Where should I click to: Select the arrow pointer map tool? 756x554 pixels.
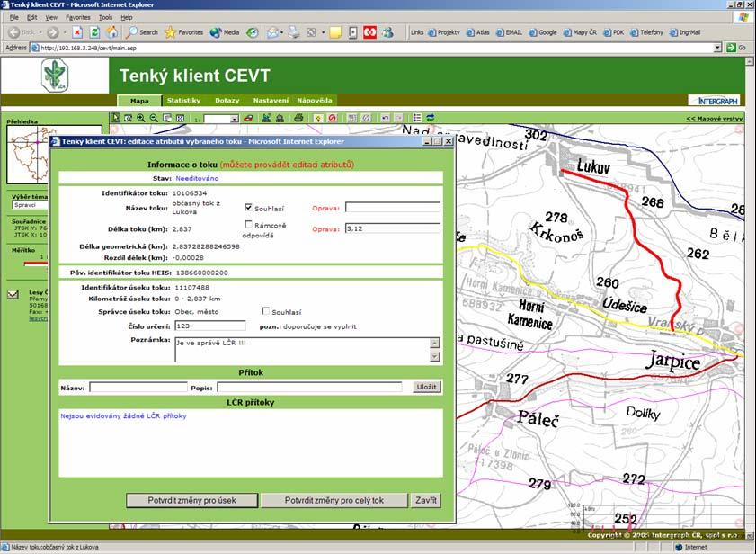click(116, 117)
